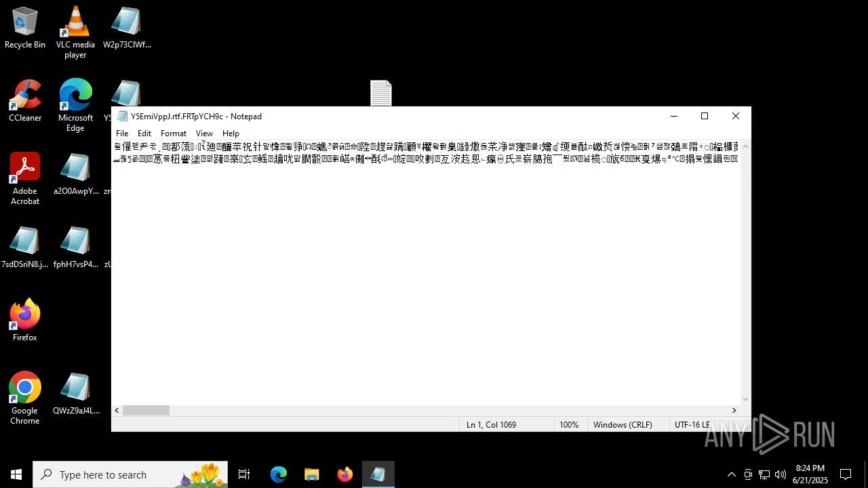The width and height of the screenshot is (868, 488).
Task: Launch Adobe Acrobat desktop shortcut
Action: coord(25,179)
